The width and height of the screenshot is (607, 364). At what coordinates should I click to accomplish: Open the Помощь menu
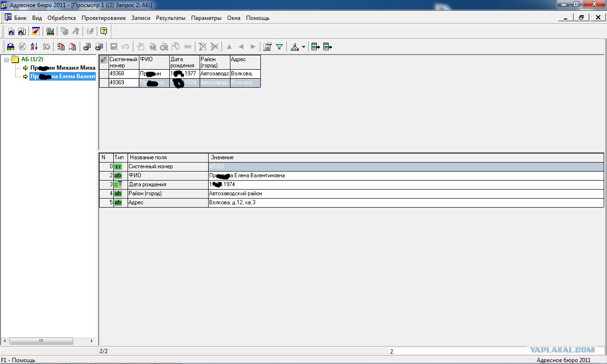coord(258,18)
